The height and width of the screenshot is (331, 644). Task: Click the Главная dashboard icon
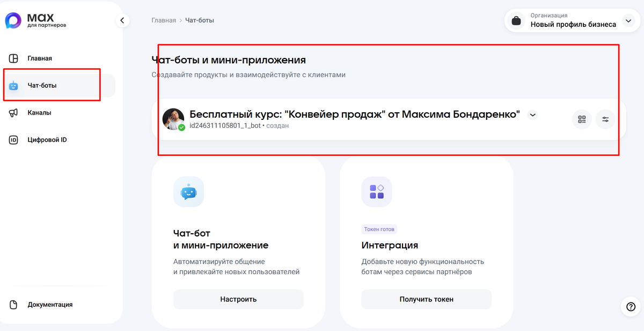pos(14,58)
